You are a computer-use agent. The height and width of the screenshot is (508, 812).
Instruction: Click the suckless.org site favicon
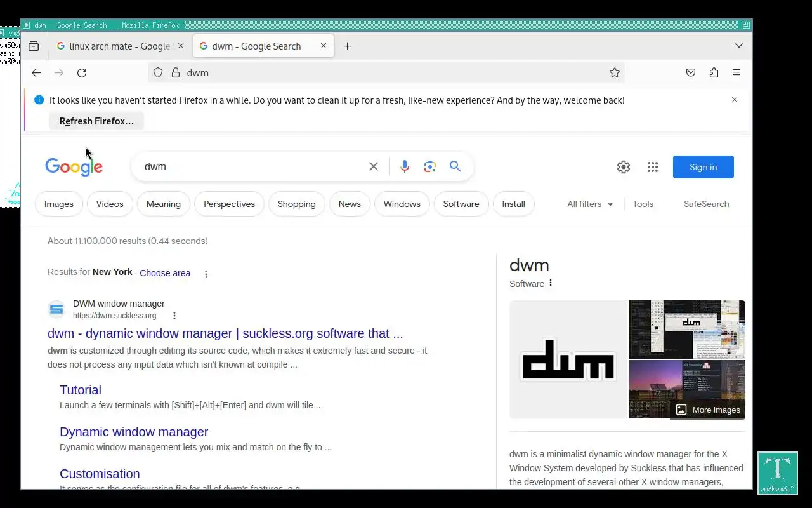point(56,309)
